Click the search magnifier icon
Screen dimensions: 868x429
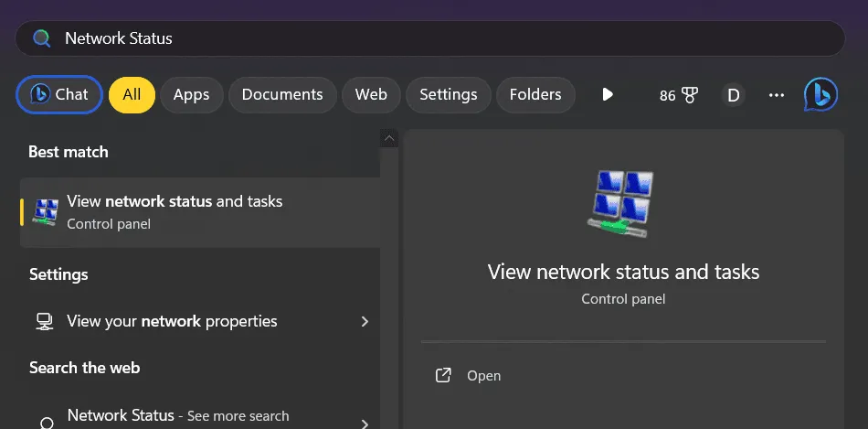tap(41, 38)
